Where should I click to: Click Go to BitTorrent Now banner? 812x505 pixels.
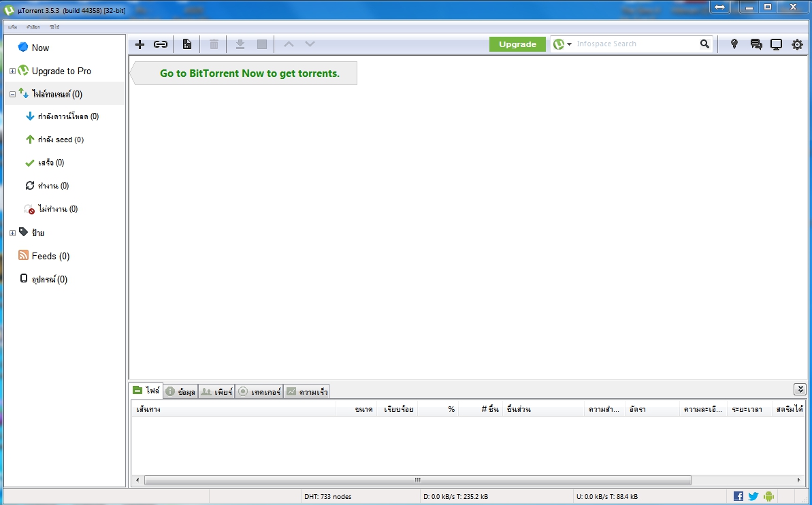244,73
